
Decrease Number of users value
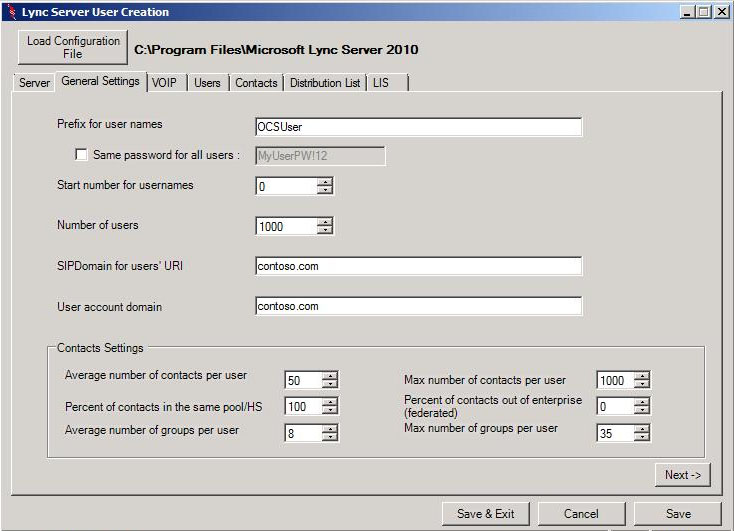tap(325, 229)
